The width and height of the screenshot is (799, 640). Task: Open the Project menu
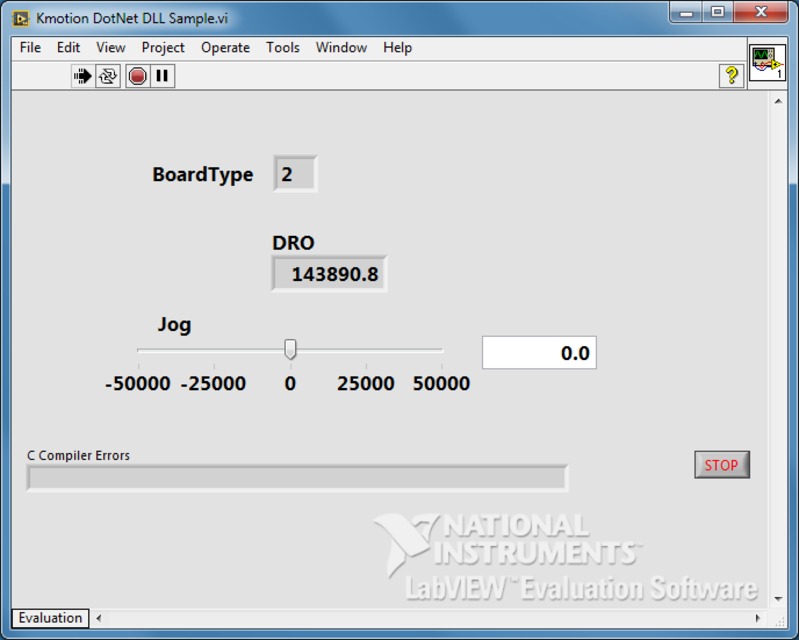click(163, 47)
